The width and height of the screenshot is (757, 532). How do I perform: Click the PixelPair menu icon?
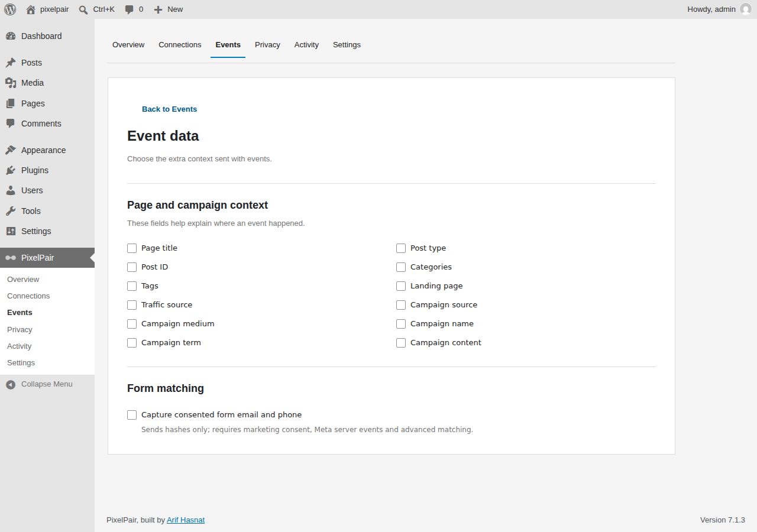[11, 258]
